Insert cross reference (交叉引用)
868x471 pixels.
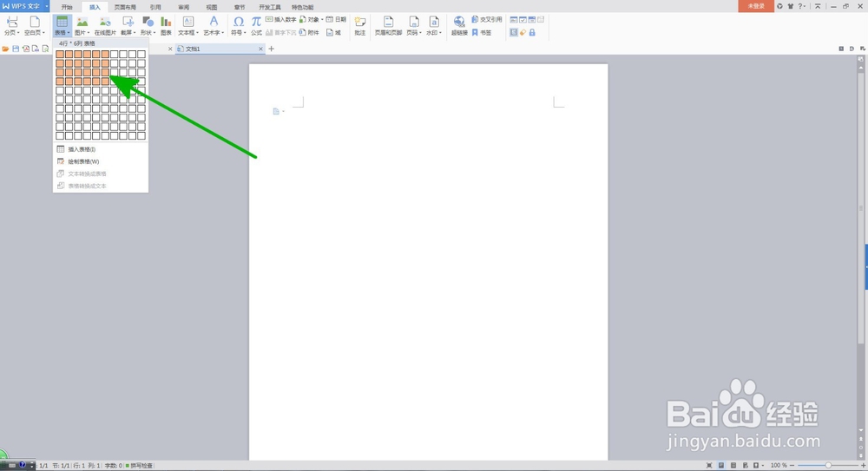tap(487, 19)
